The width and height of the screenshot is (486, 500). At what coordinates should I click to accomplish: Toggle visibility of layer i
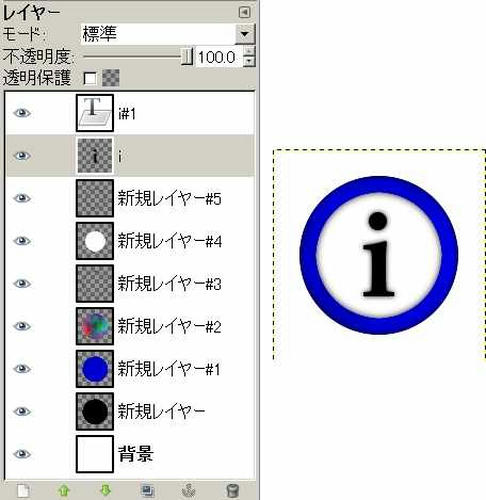22,156
